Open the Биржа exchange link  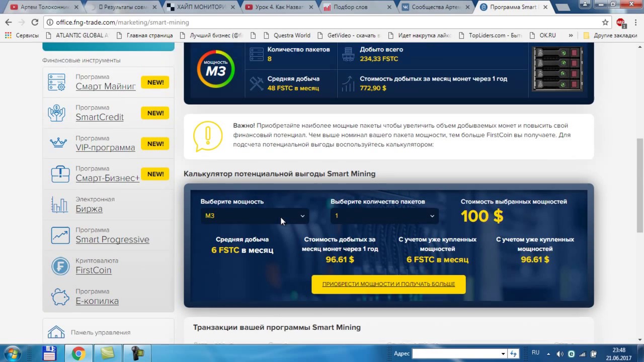[x=89, y=209]
